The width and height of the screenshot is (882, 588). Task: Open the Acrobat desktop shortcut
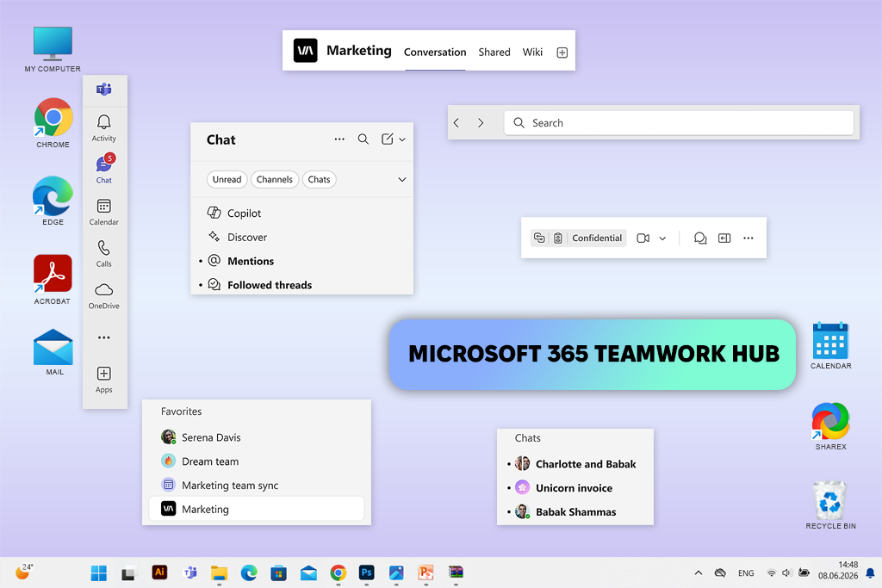tap(53, 280)
